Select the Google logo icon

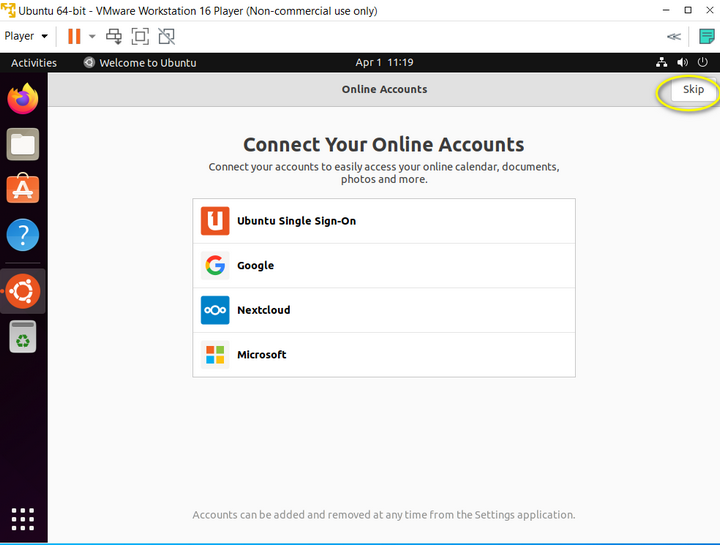[x=215, y=265]
